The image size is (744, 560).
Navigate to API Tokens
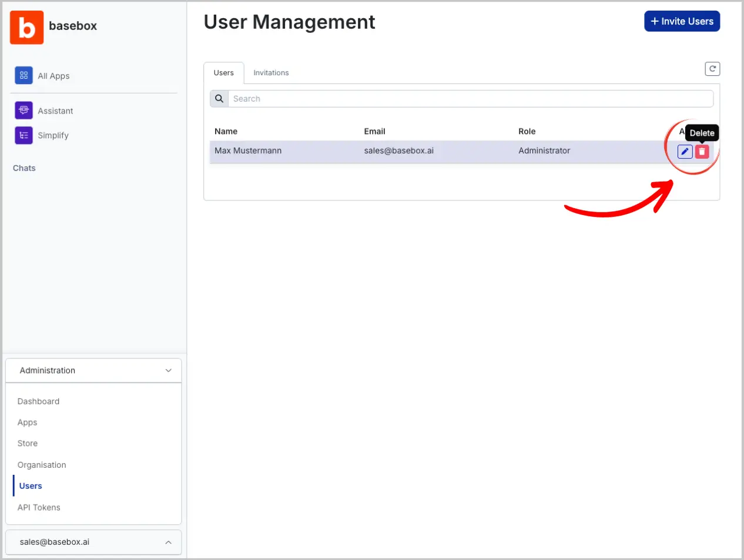click(39, 508)
